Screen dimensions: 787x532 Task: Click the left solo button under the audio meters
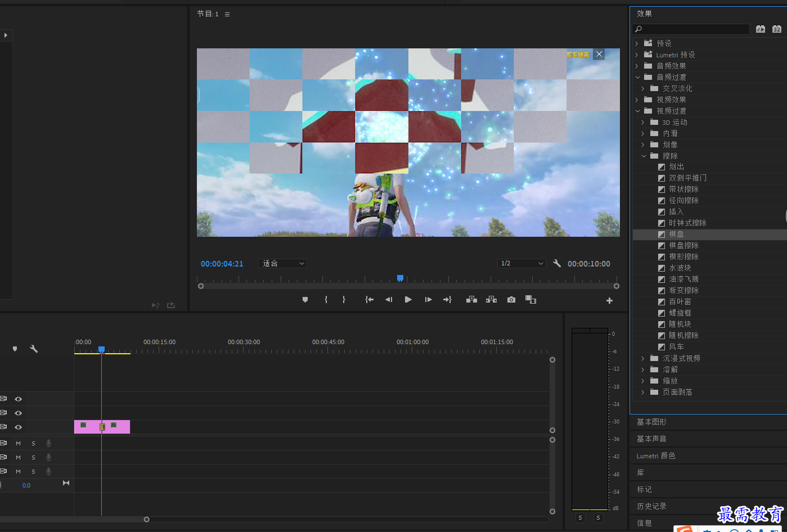[x=581, y=518]
